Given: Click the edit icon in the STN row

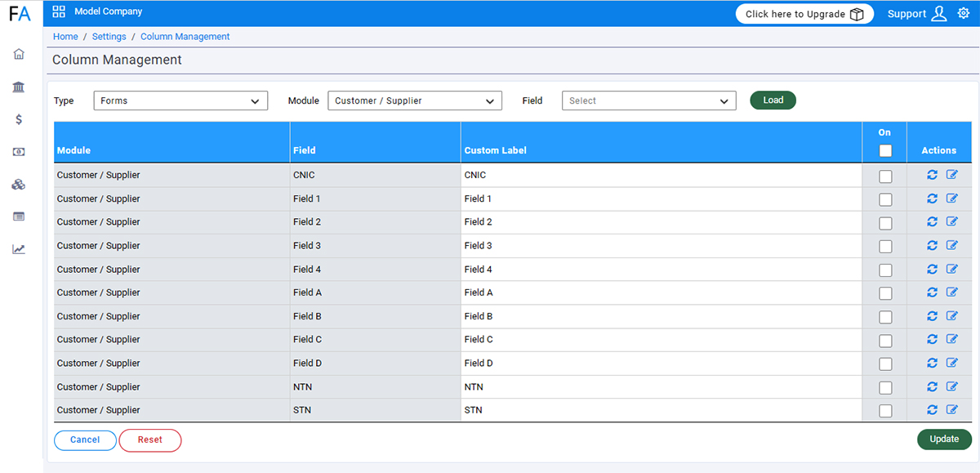Looking at the screenshot, I should (951, 410).
